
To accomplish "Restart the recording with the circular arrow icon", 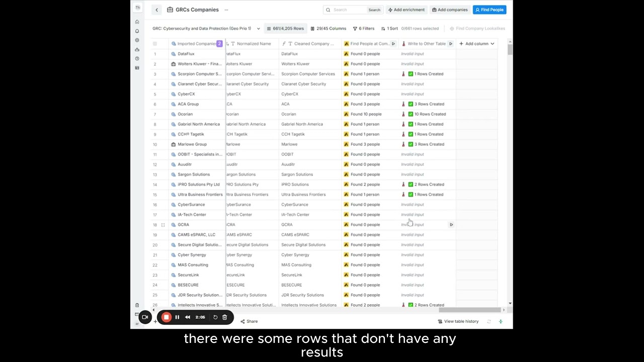I will 215,317.
